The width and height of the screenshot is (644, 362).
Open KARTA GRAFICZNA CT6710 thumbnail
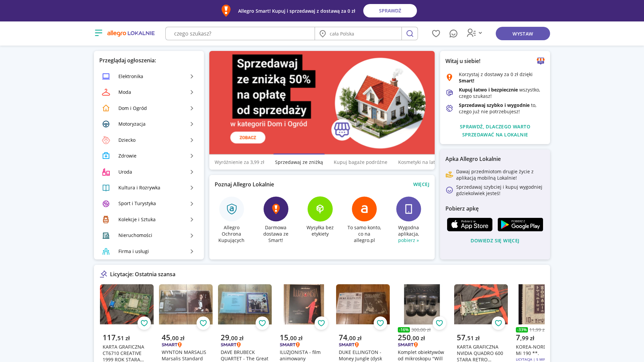(x=127, y=304)
